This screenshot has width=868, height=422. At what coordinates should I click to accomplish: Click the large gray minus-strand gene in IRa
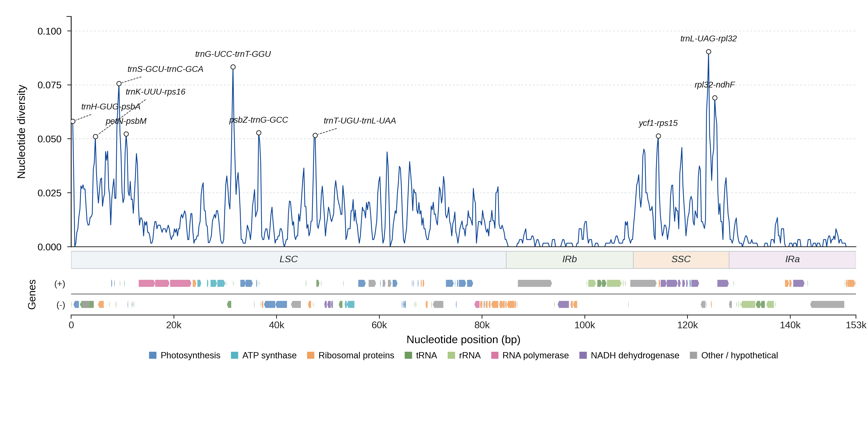[x=827, y=305]
